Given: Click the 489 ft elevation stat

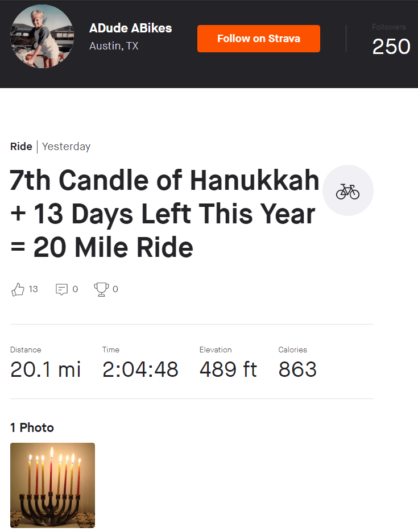Looking at the screenshot, I should 228,369.
